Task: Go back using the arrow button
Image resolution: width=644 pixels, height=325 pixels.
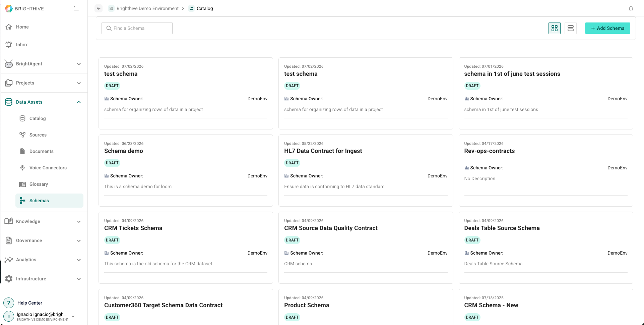Action: pyautogui.click(x=99, y=8)
